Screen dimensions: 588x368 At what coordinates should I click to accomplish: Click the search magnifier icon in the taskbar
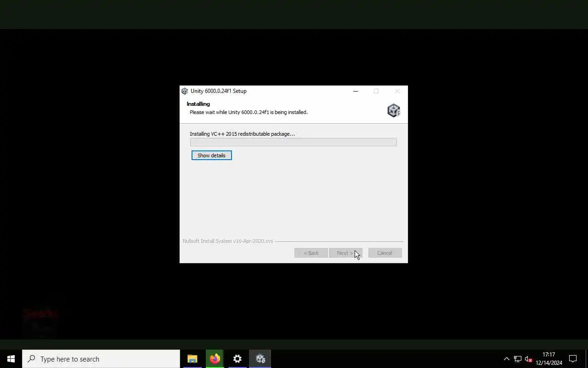[31, 359]
